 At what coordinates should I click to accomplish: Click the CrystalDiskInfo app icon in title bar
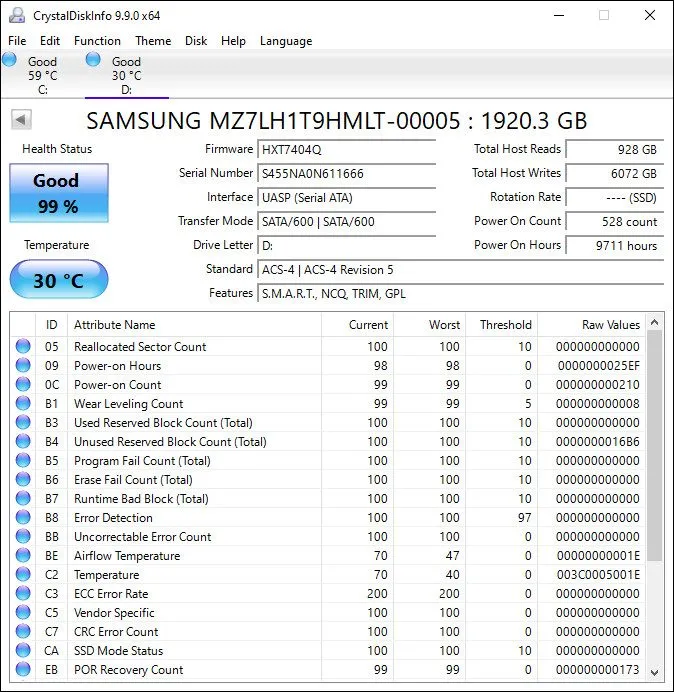click(x=17, y=15)
